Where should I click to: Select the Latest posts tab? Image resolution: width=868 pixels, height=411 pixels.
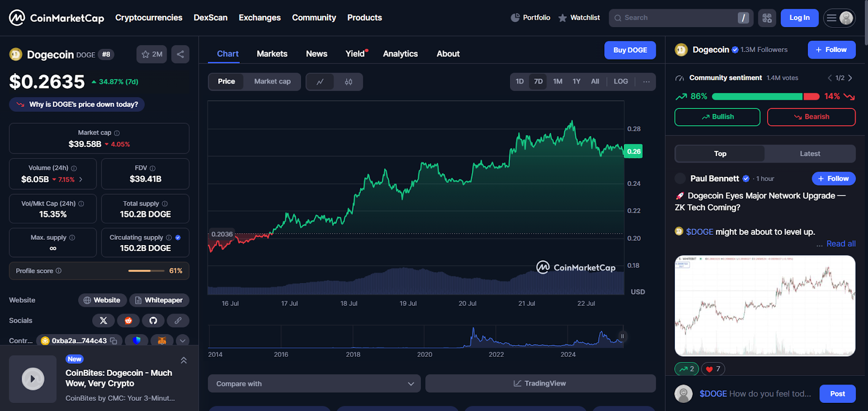pos(809,154)
